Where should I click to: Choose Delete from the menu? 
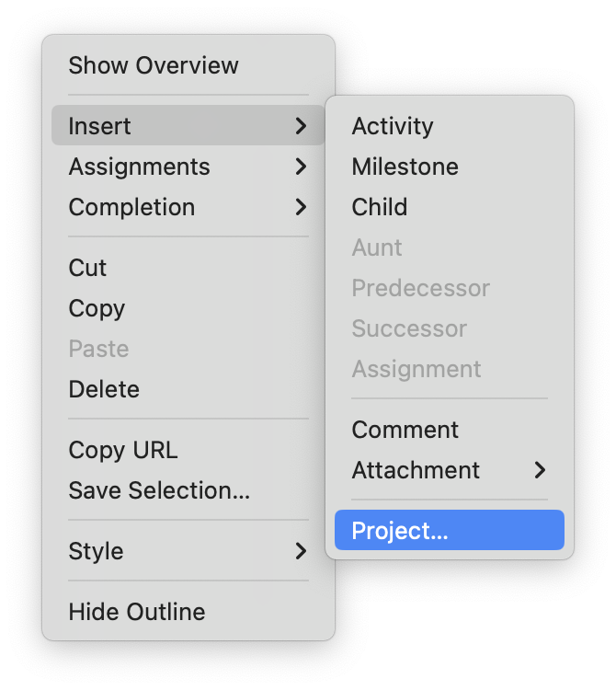(104, 389)
